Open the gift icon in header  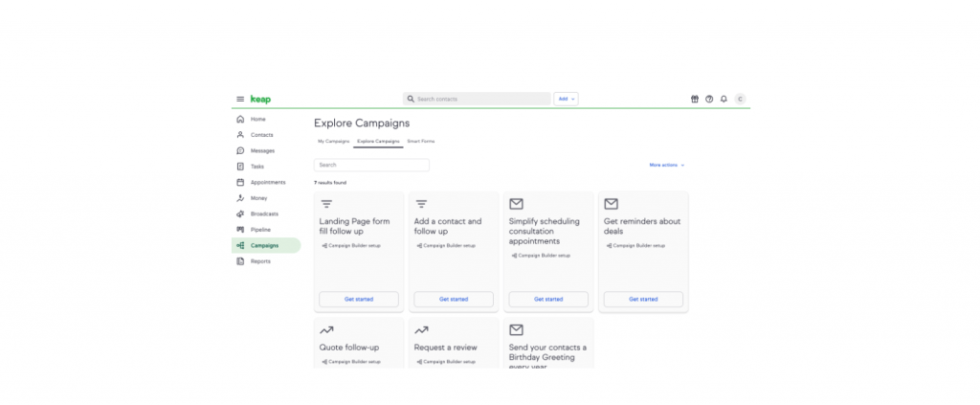695,99
